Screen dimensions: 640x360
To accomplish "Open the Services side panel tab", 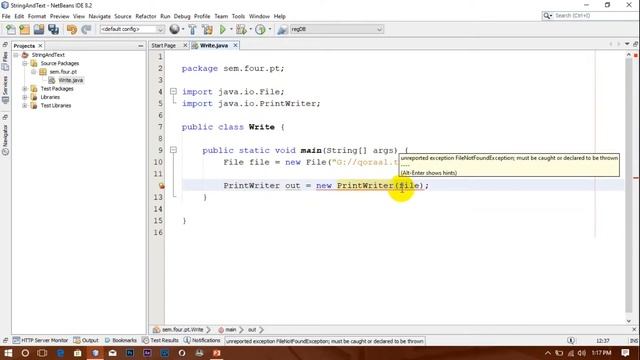I will point(5,89).
